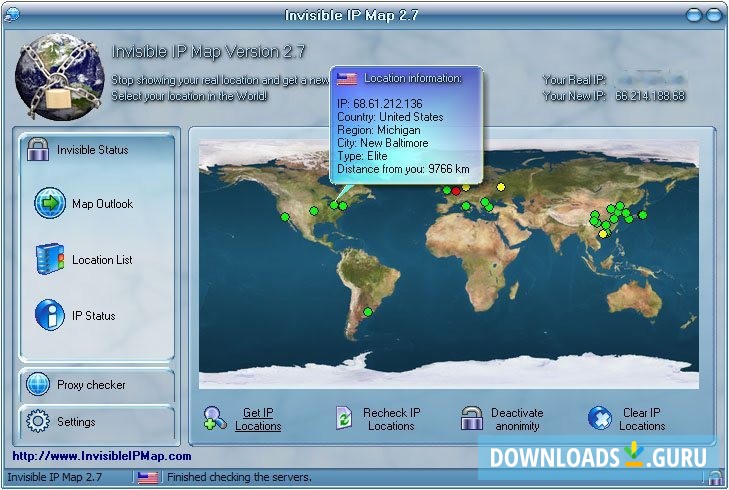Image resolution: width=729 pixels, height=490 pixels.
Task: Click Clear IP Locations label
Action: click(642, 419)
